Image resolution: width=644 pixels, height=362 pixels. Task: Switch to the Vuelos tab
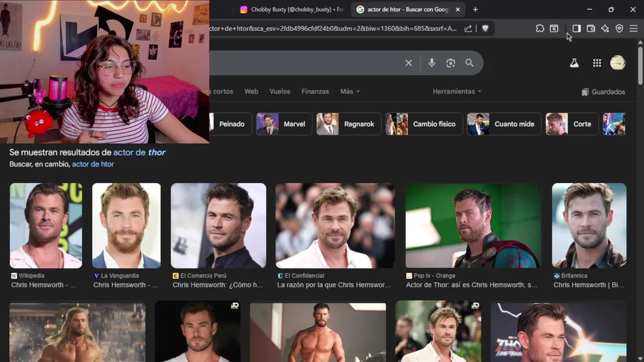point(280,92)
